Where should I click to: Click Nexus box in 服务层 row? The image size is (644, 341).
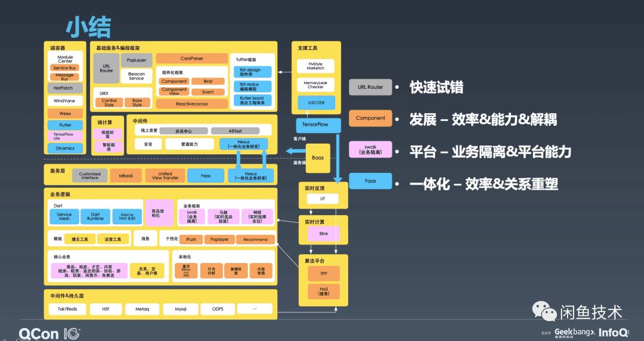[x=250, y=176]
